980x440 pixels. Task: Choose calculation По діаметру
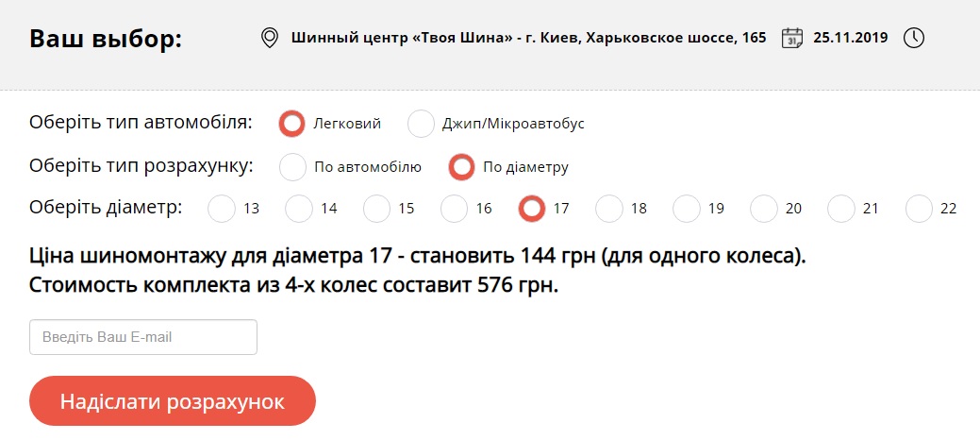461,167
